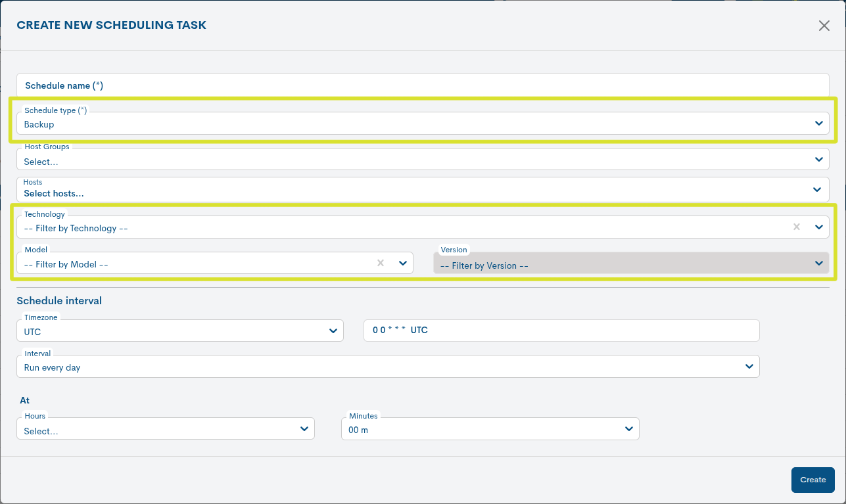This screenshot has width=846, height=504.
Task: Choose the Timezone field displaying UTC
Action: [180, 331]
